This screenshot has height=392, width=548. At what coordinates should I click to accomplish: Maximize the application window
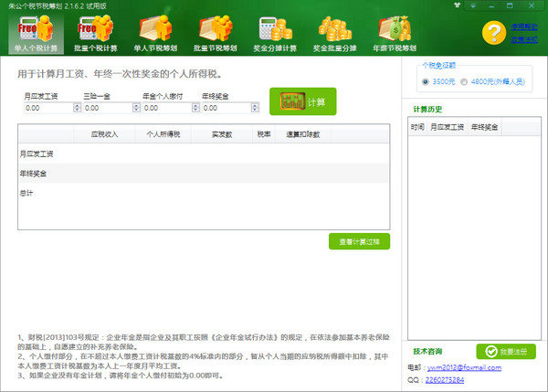point(510,5)
